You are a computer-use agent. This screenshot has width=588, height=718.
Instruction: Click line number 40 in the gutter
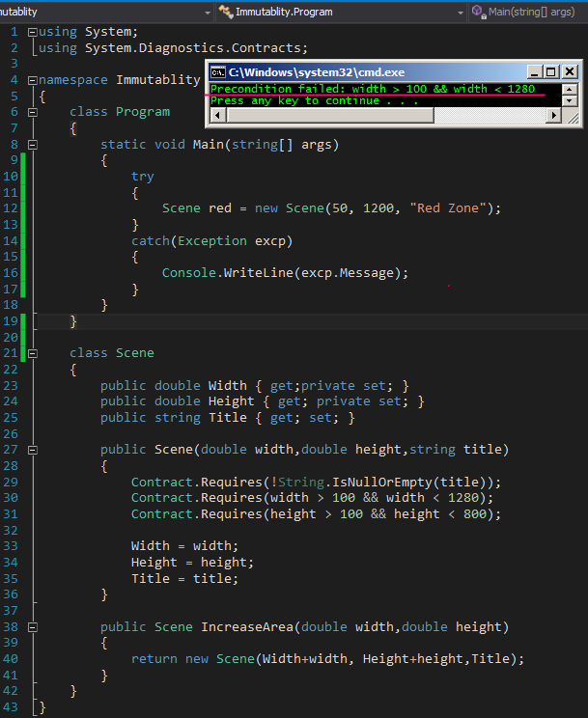tap(11, 659)
